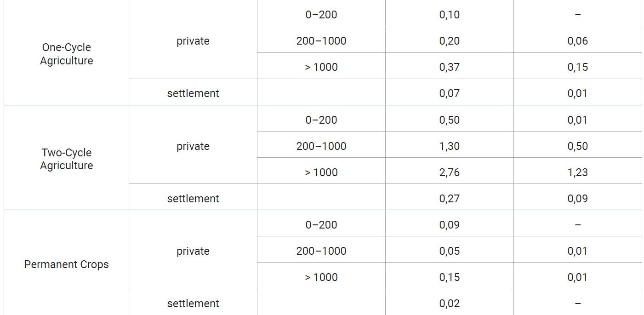Click the Permanent Crops row label
The height and width of the screenshot is (315, 644).
point(66,264)
